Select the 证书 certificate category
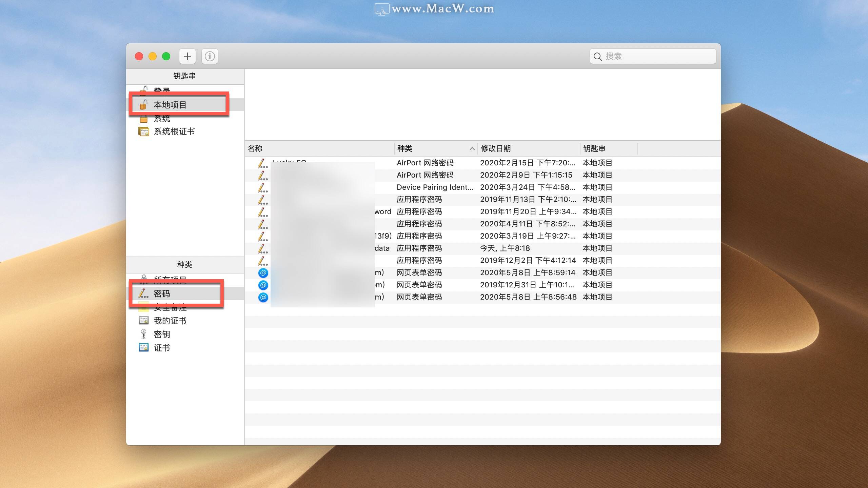This screenshot has height=488, width=868. [x=161, y=348]
